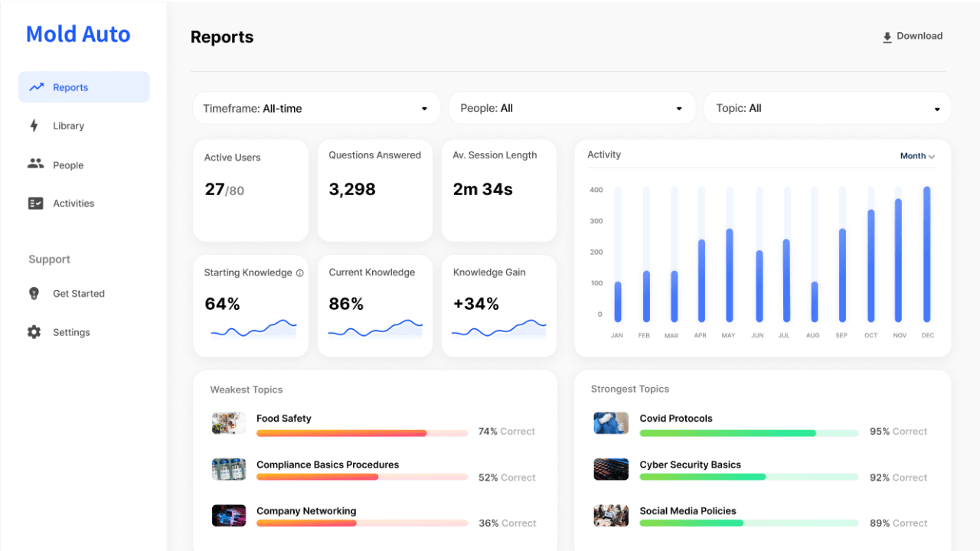Viewport: 980px width, 551px height.
Task: Click the Mold Auto logo
Action: (78, 34)
